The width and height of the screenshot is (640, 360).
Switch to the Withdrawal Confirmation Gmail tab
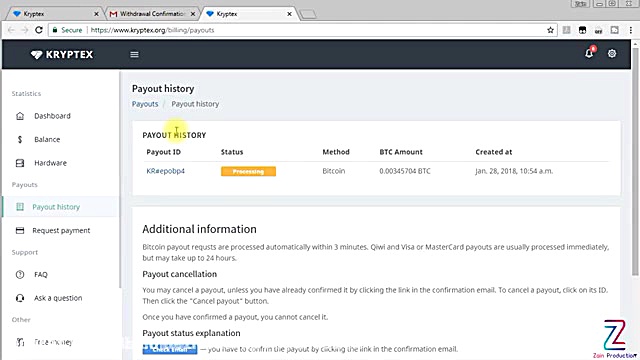[152, 14]
